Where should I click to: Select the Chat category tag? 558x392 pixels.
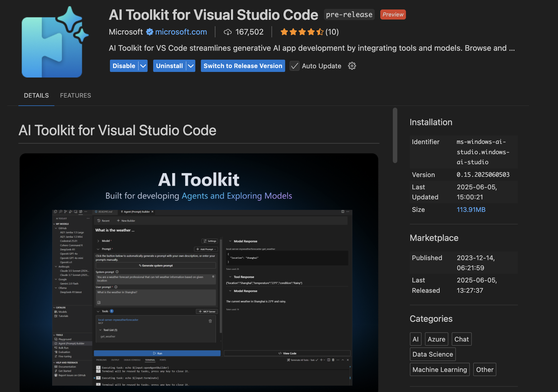(461, 339)
